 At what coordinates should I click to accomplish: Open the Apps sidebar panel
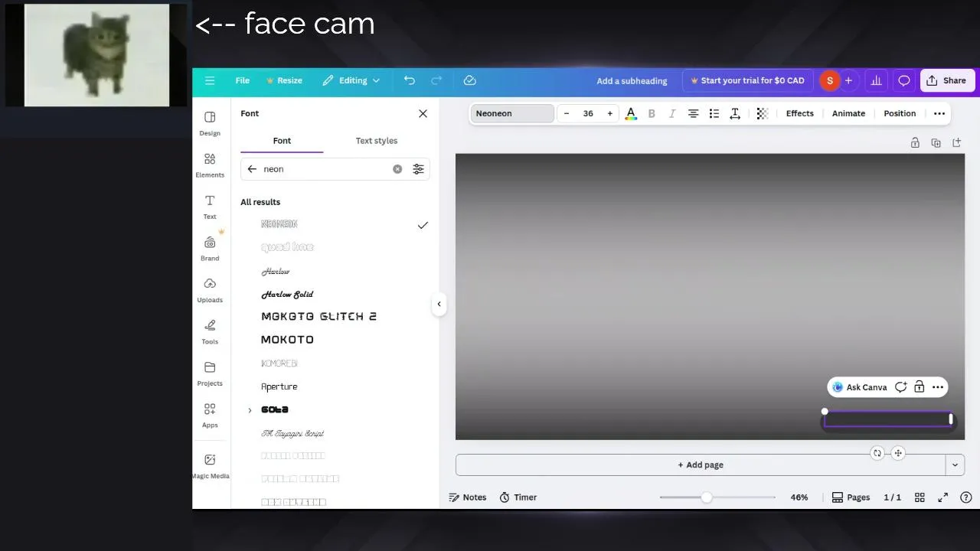click(x=210, y=415)
